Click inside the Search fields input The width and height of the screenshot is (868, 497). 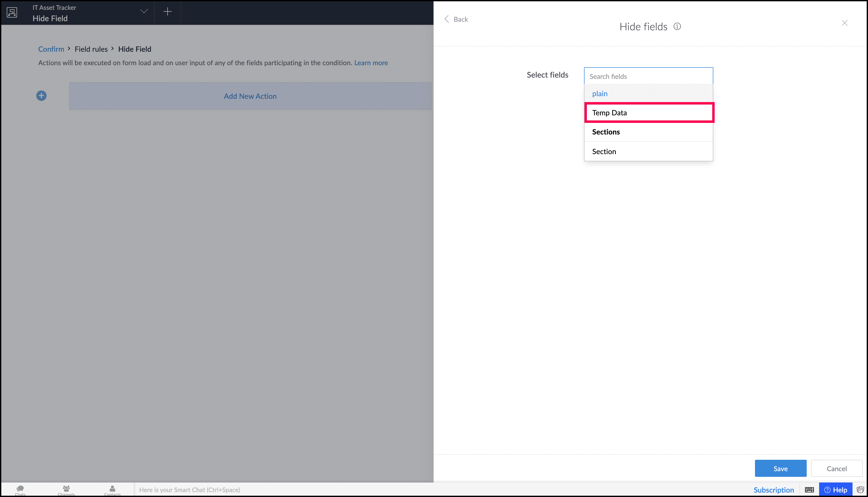[648, 77]
